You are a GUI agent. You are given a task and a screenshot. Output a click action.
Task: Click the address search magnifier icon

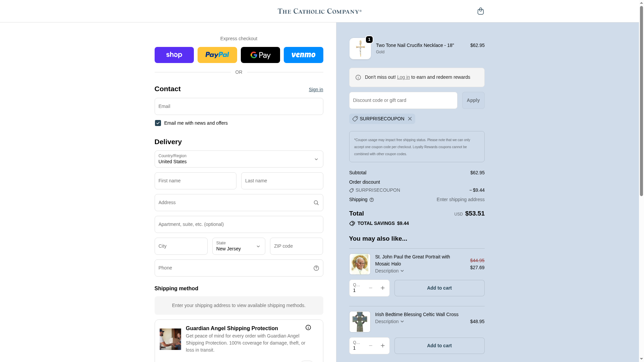click(316, 203)
